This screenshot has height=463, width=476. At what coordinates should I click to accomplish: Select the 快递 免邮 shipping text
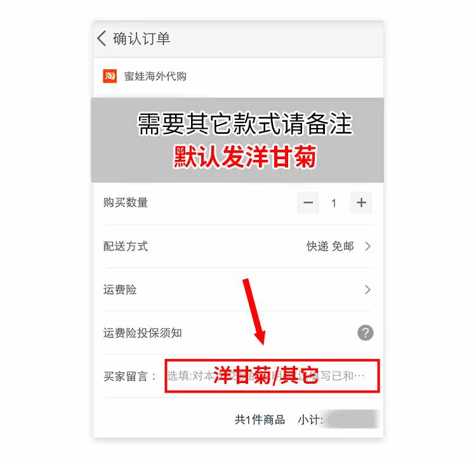pyautogui.click(x=330, y=246)
